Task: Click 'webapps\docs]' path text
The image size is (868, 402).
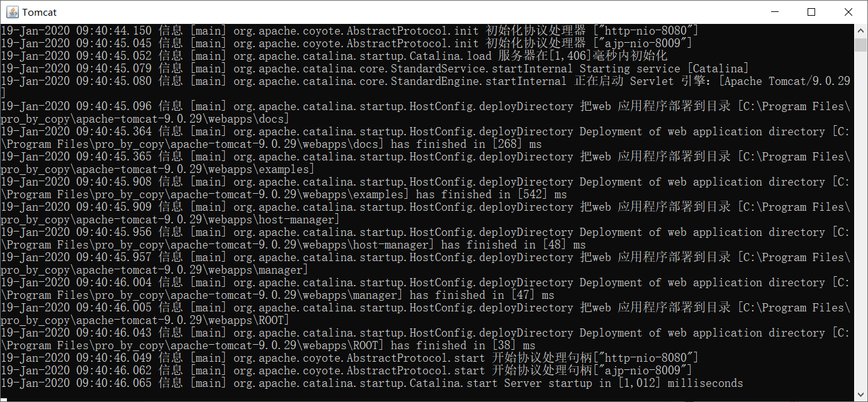Action: coord(249,119)
